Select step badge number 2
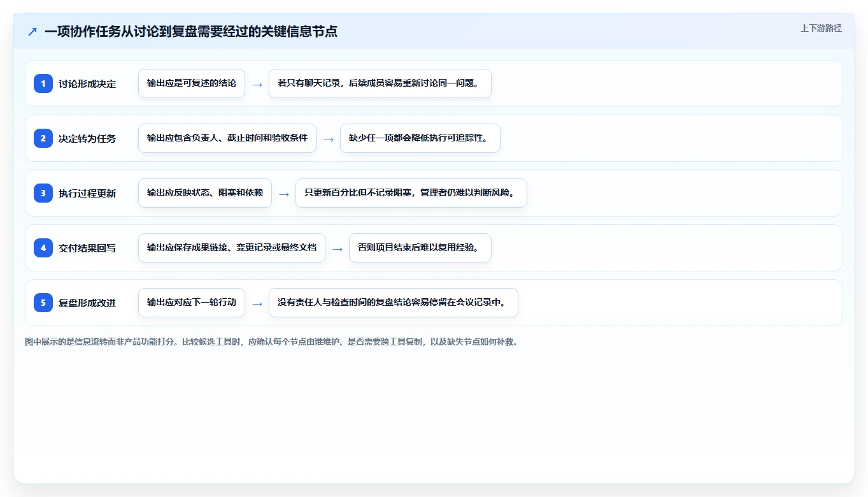Image resolution: width=868 pixels, height=497 pixels. 43,138
